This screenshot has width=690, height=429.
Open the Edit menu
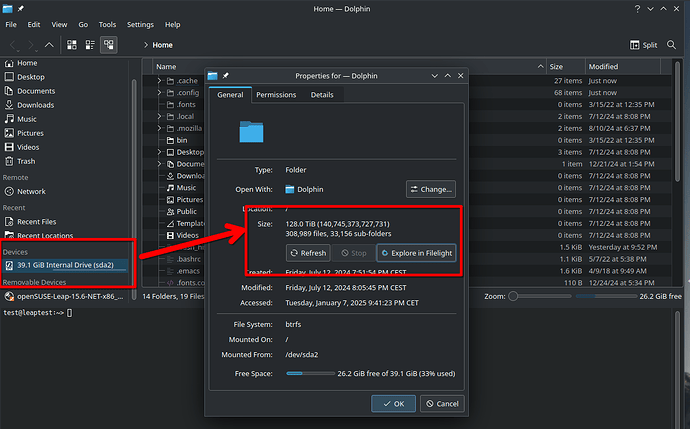point(34,25)
